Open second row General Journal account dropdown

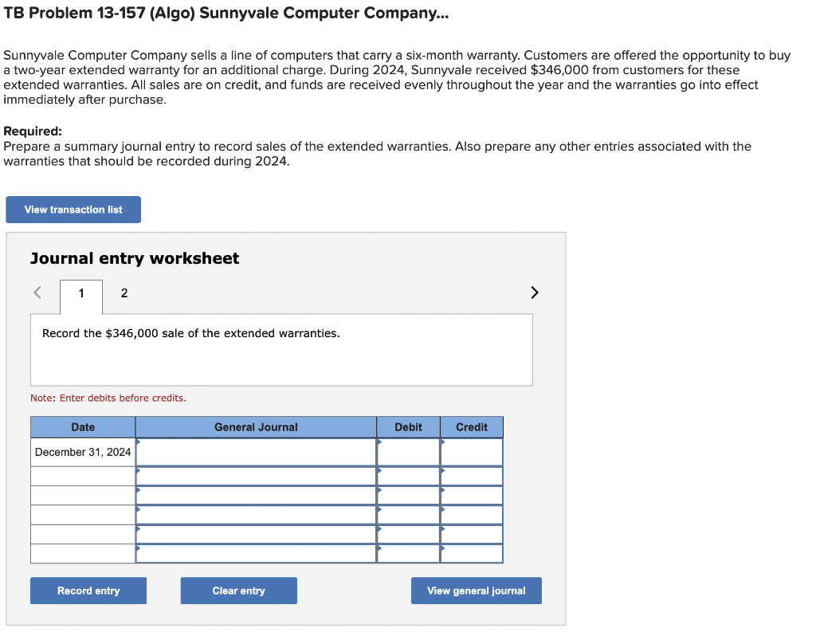point(256,476)
